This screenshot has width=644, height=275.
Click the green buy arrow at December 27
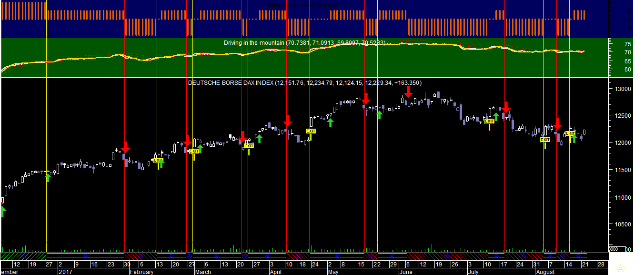48,177
